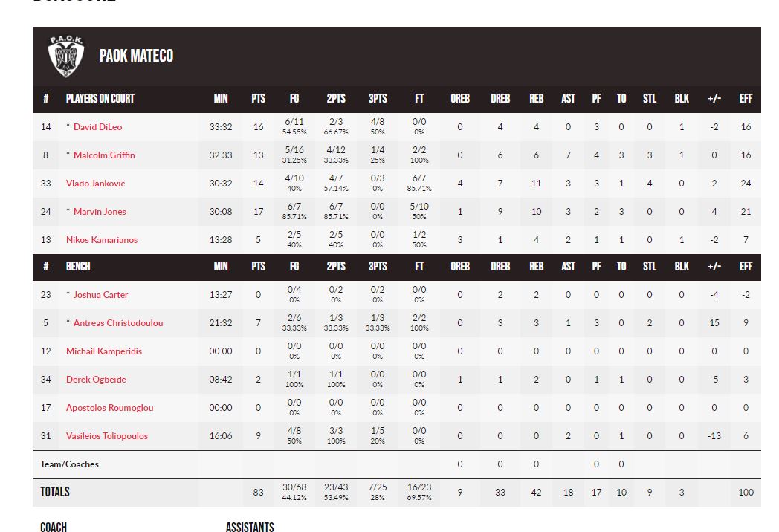Click Apostolos Roumoglou's name
Viewport: 779px width, 532px height.
109,408
